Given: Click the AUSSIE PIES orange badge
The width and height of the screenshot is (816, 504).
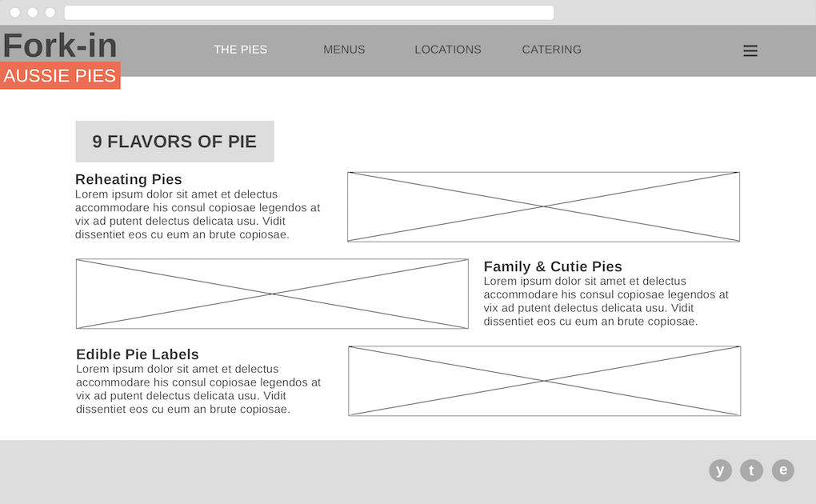Looking at the screenshot, I should pyautogui.click(x=60, y=76).
